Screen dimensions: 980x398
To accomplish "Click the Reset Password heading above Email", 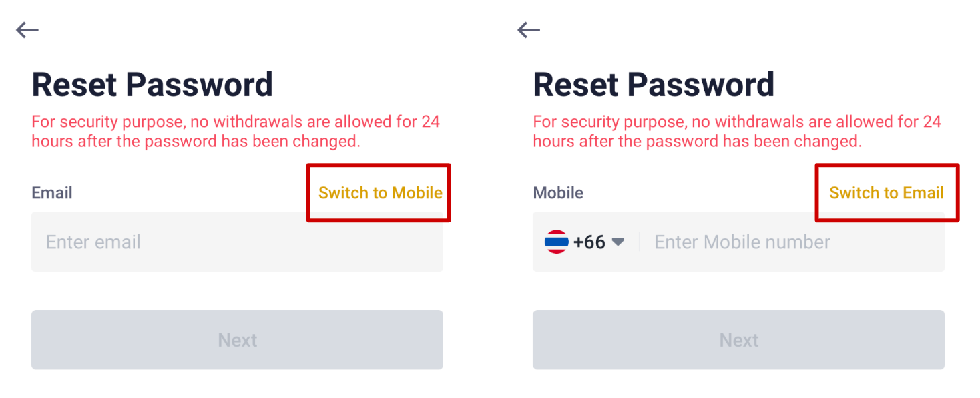I will [152, 85].
